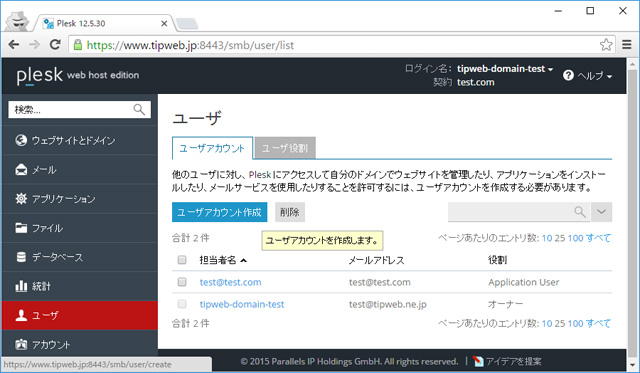Select the ユーザアカウント tab

[212, 148]
